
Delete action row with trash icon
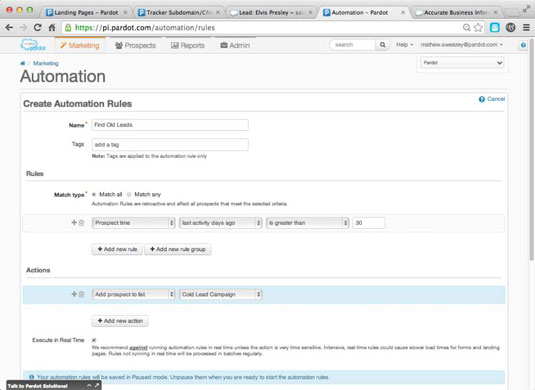click(x=82, y=294)
